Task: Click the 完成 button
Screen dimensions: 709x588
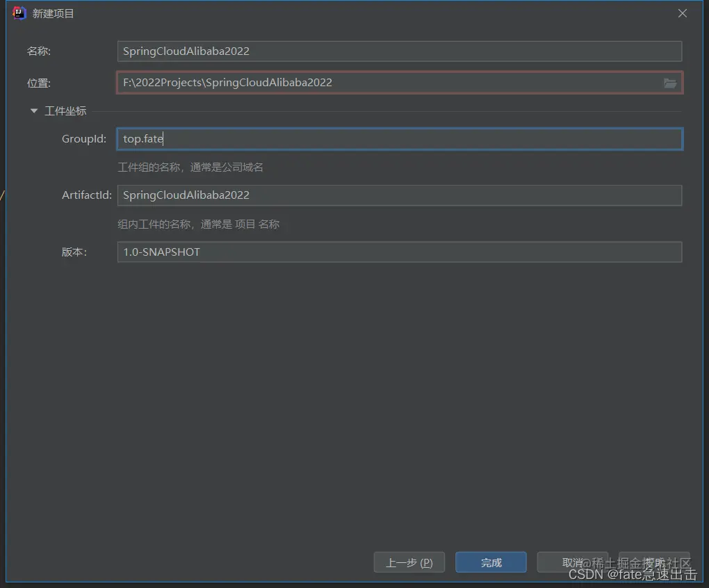Action: pyautogui.click(x=491, y=562)
